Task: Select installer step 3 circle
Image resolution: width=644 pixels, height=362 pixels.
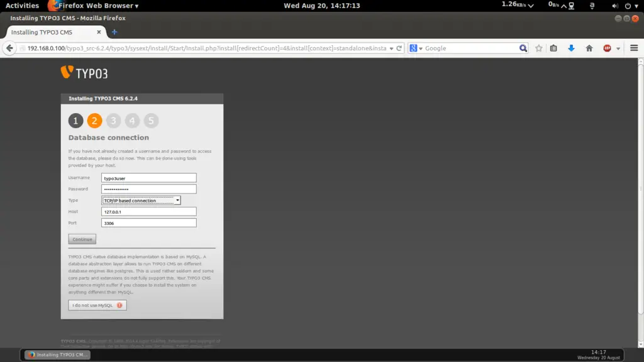Action: point(113,121)
